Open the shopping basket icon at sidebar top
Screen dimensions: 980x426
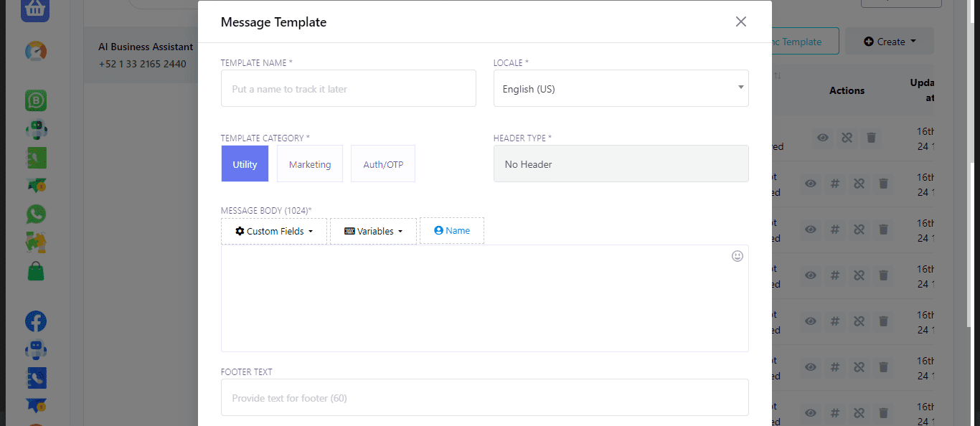[35, 9]
